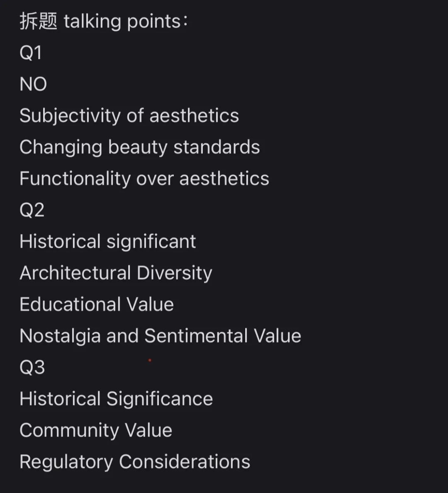
Task: Click 'Community Value' line
Action: pos(96,430)
